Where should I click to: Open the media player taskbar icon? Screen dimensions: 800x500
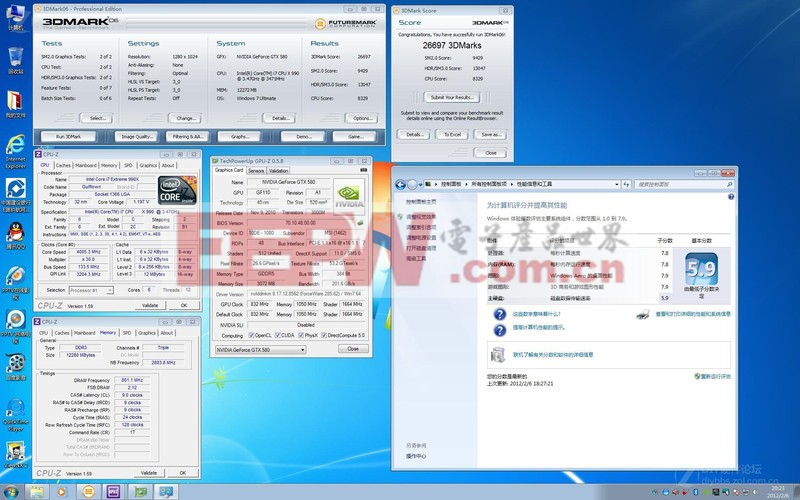click(x=61, y=492)
